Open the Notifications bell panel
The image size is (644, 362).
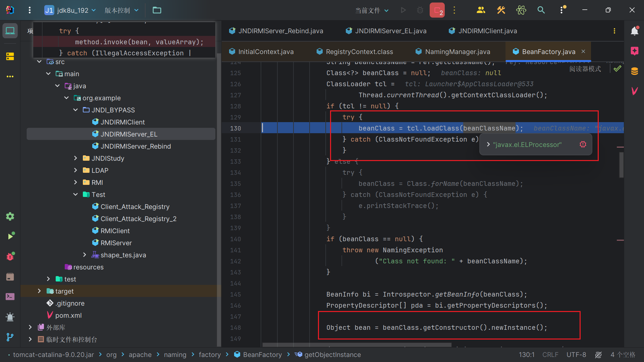click(x=634, y=31)
